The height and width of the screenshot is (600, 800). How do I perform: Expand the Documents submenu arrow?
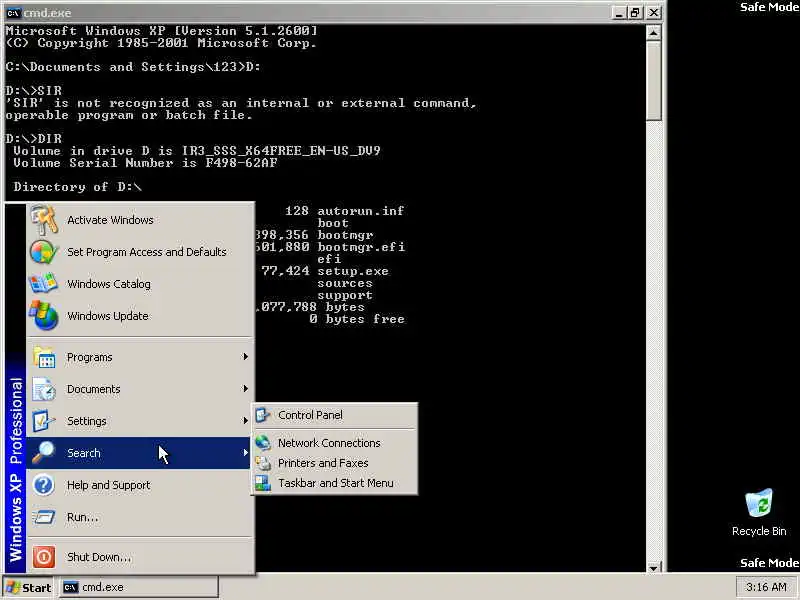click(245, 389)
